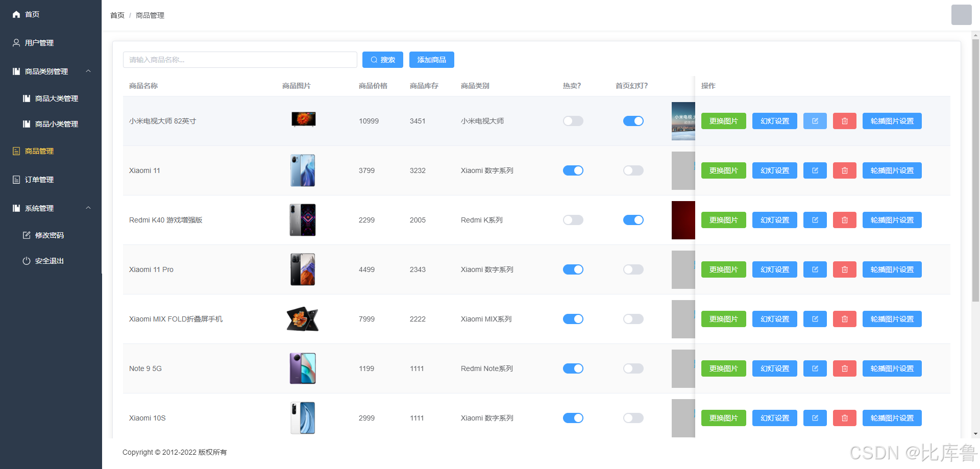Disable 首页幻灯 switch for Redmi K40 游戏增强版
980x469 pixels.
(x=633, y=220)
